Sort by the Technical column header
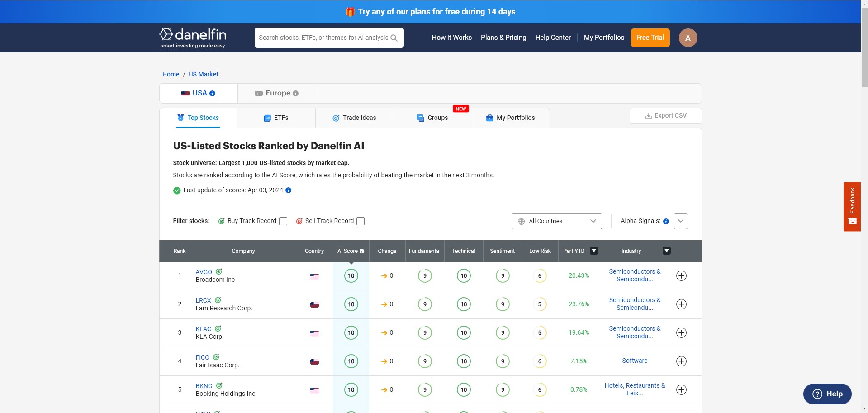The image size is (868, 413). [464, 251]
